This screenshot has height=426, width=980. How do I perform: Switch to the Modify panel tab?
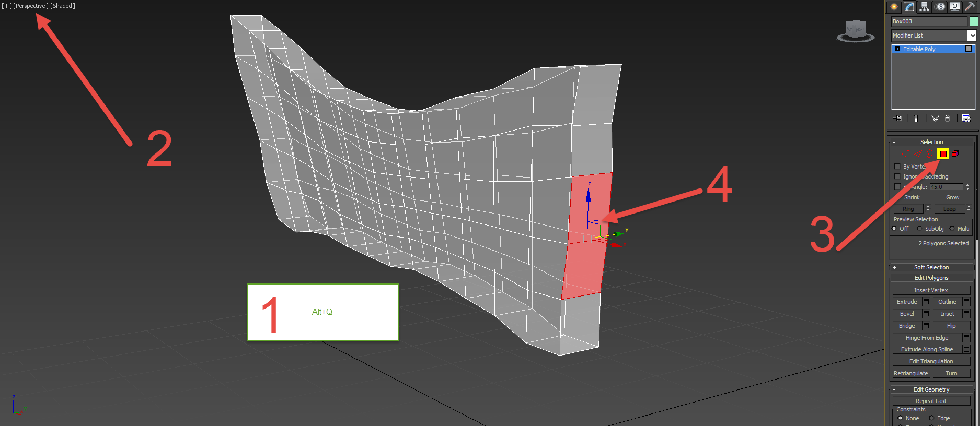pyautogui.click(x=909, y=7)
